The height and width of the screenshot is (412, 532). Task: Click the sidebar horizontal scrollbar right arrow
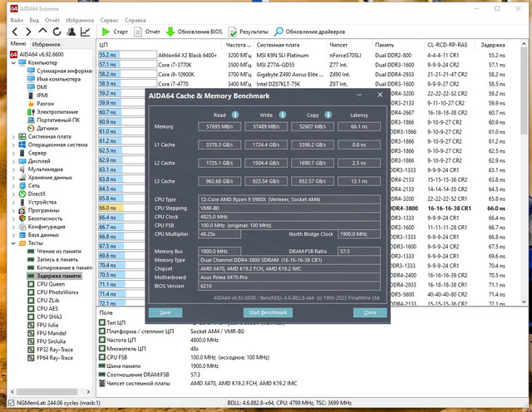(x=89, y=392)
